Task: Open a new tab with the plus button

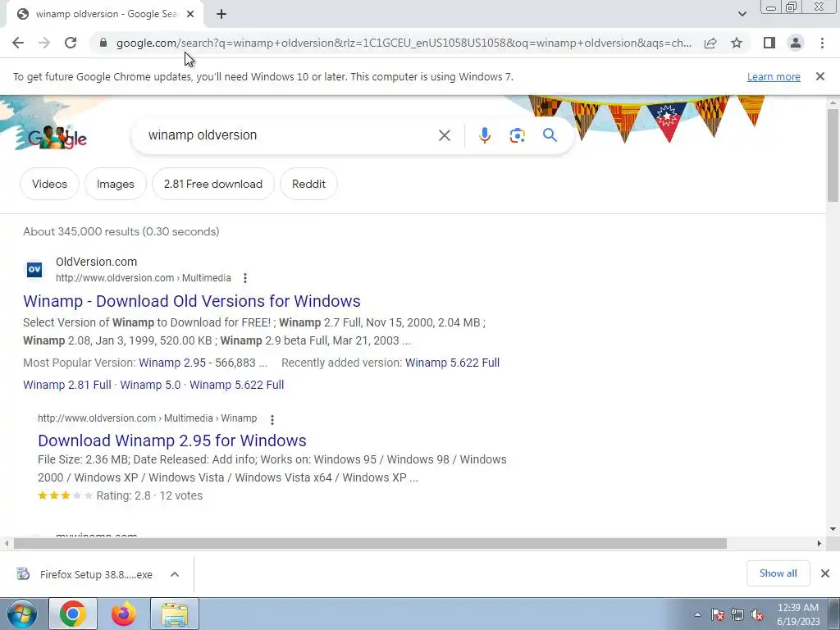Action: pos(221,14)
